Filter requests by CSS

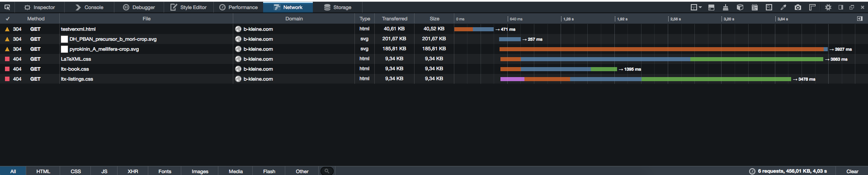point(76,171)
